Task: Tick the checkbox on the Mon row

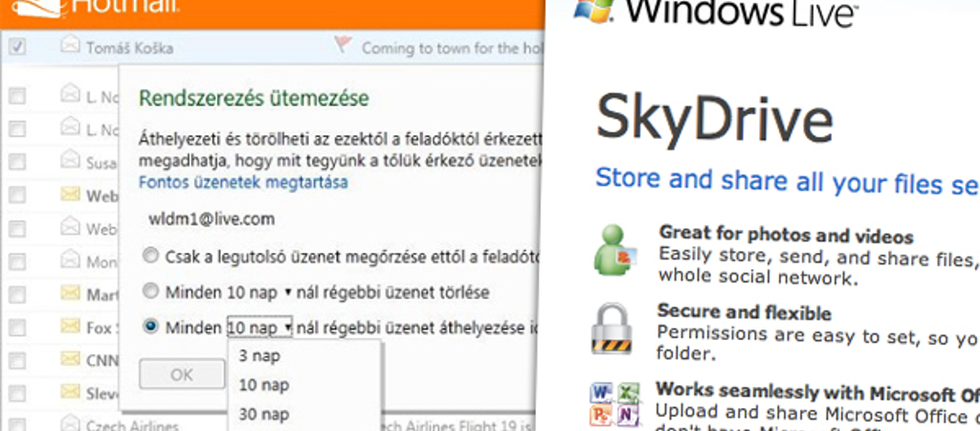Action: click(x=17, y=261)
